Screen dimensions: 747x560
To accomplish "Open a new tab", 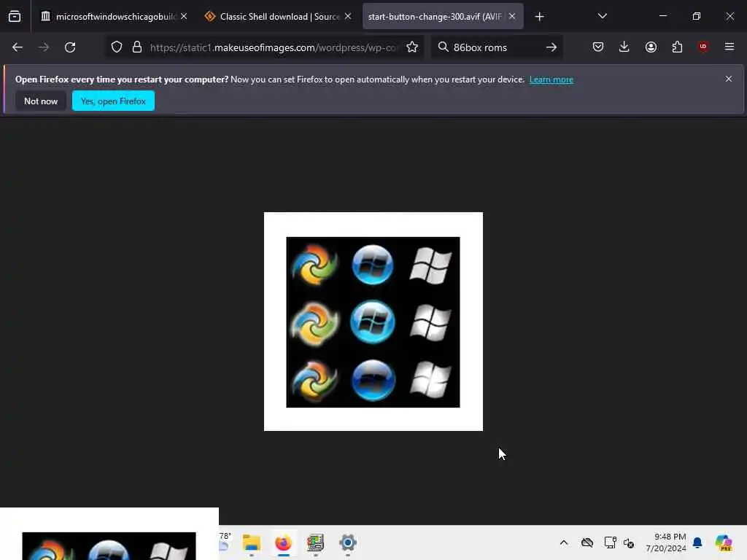I will [x=539, y=17].
